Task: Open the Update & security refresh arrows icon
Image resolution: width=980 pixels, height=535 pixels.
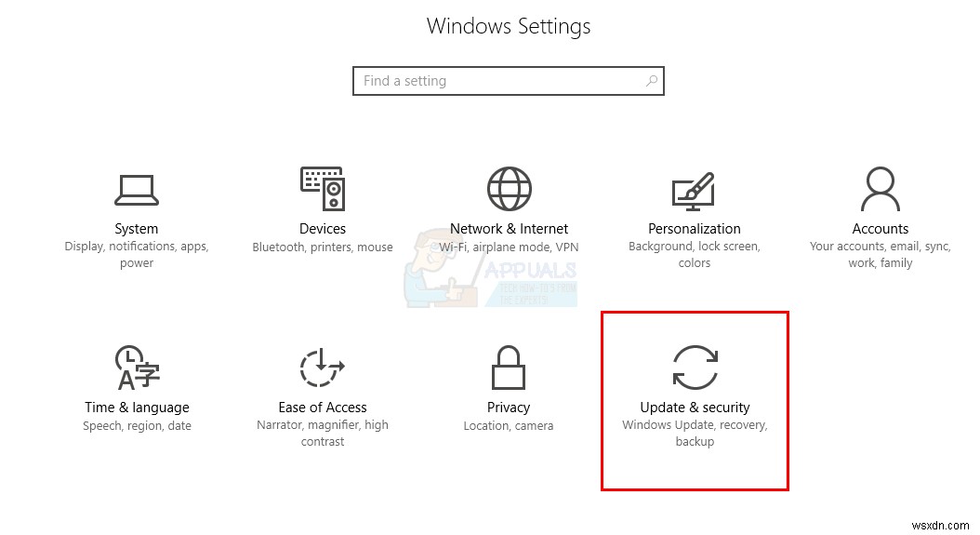Action: pyautogui.click(x=695, y=368)
